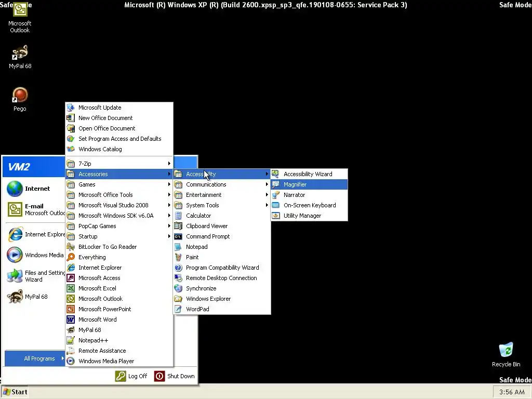Open pinned Internet item in Start menu
This screenshot has height=399, width=532.
(35, 189)
